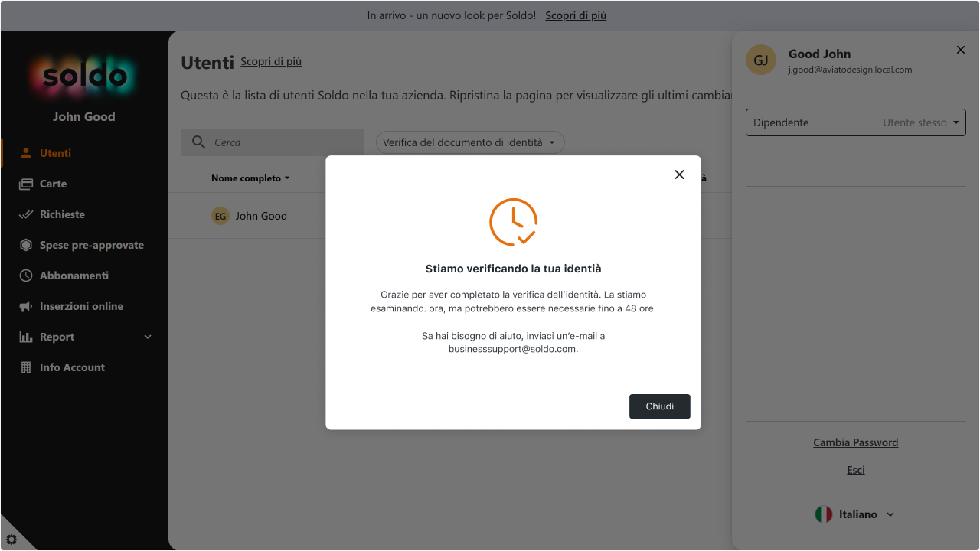Open the Verifica del documento di identità filter
980x551 pixels.
pos(470,142)
